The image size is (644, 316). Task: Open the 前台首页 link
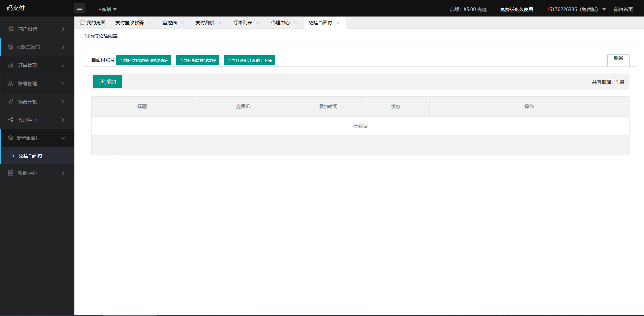click(623, 9)
